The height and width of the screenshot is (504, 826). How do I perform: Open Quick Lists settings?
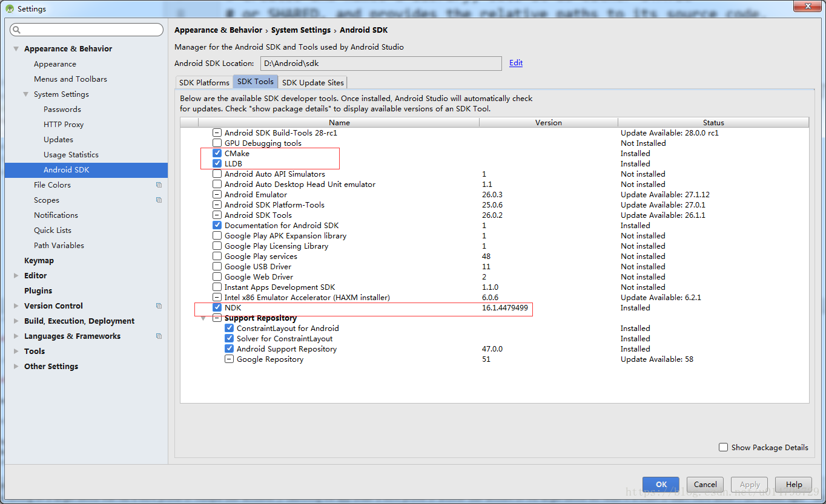point(53,231)
